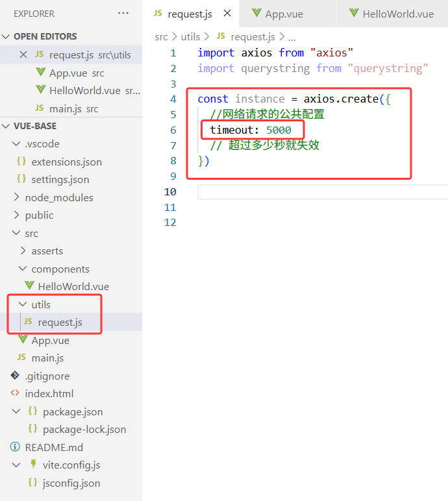Click the request.js breadcrumb segment

253,37
